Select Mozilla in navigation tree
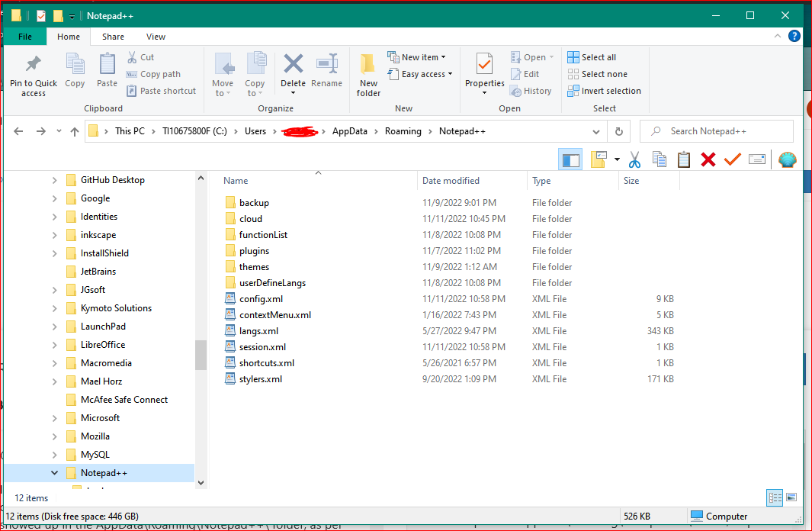 click(x=95, y=436)
